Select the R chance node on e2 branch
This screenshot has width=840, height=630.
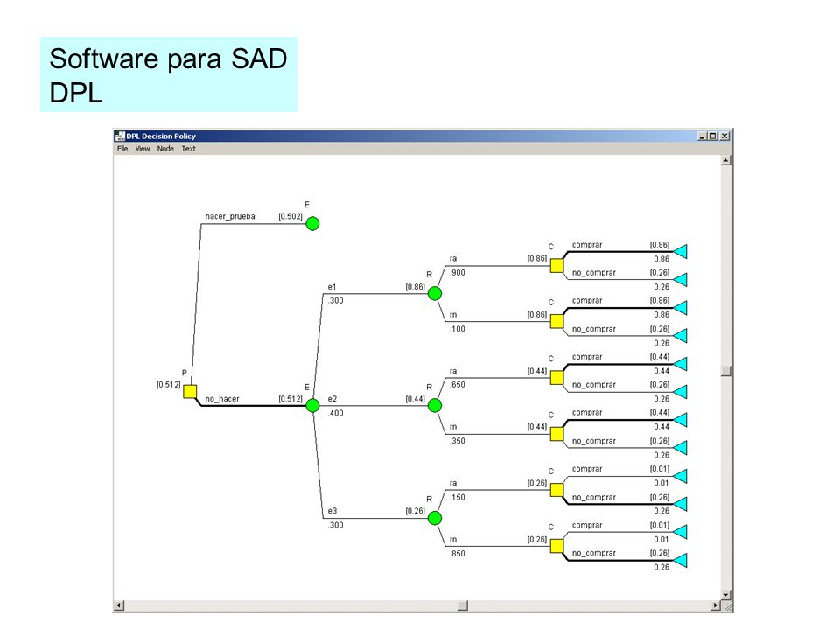click(x=435, y=405)
